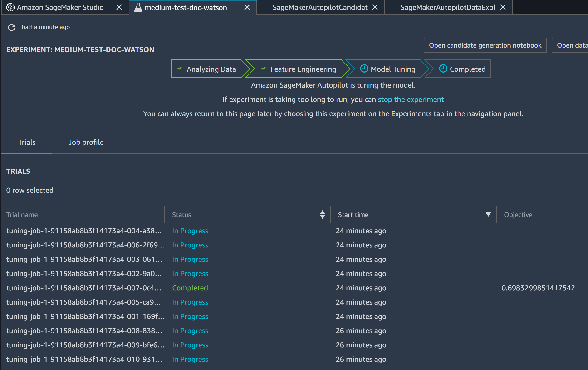This screenshot has height=370, width=588.
Task: Sort trials using Status column arrows
Action: pyautogui.click(x=322, y=215)
